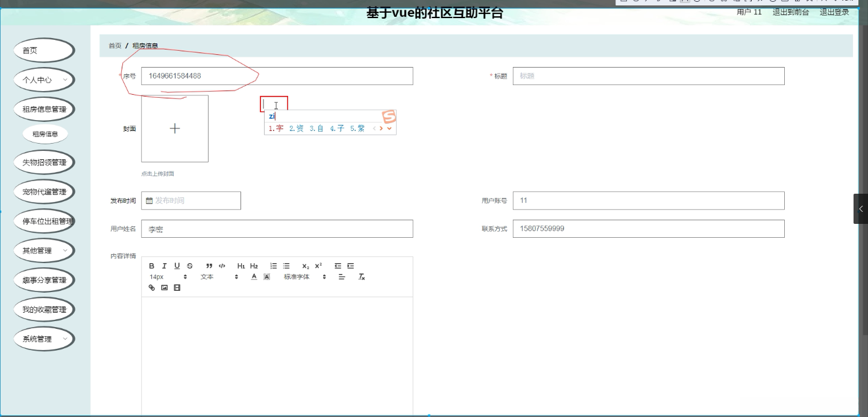Open 失物招领管理 in the sidebar

pyautogui.click(x=44, y=162)
